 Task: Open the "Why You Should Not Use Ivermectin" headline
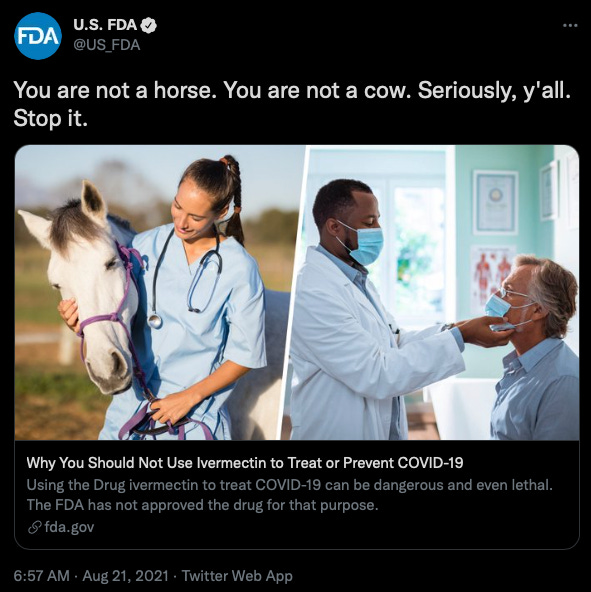point(245,462)
